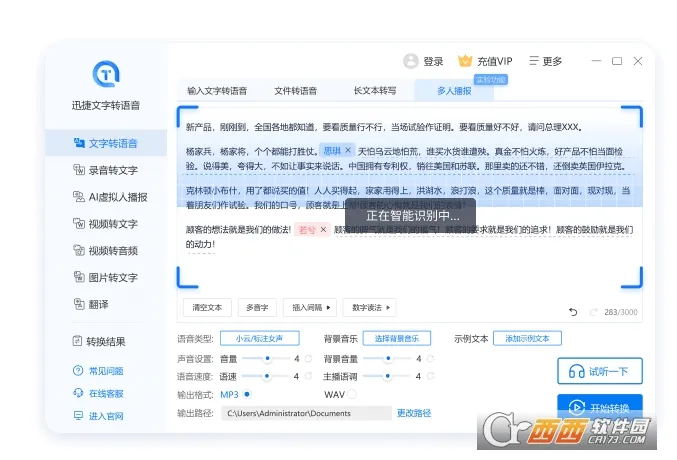
Task: Open 图片转文字 from the sidebar
Action: (x=104, y=277)
